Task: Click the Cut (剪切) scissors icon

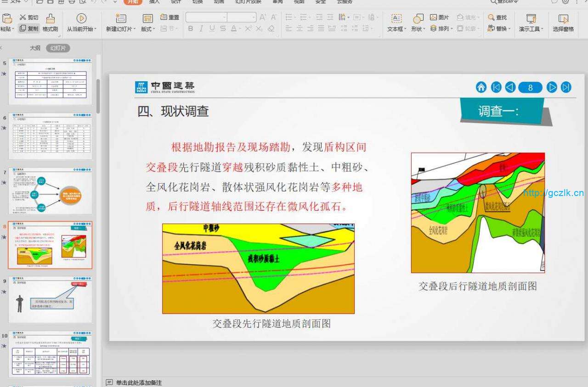Action: coord(23,17)
